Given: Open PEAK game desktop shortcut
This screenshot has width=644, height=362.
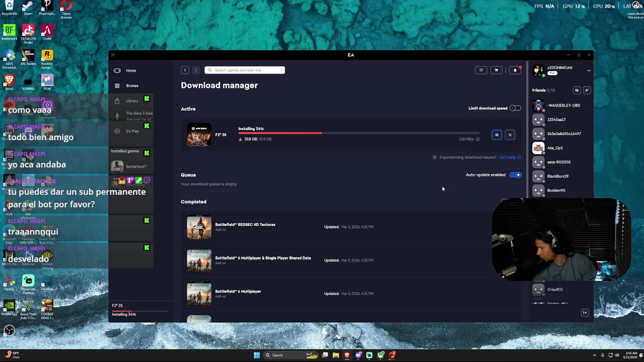Looking at the screenshot, I should coord(47,81).
